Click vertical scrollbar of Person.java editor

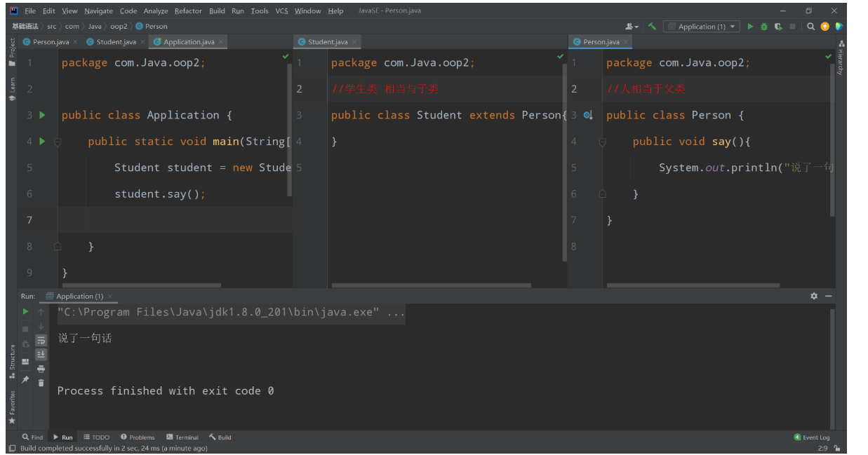pos(833,139)
